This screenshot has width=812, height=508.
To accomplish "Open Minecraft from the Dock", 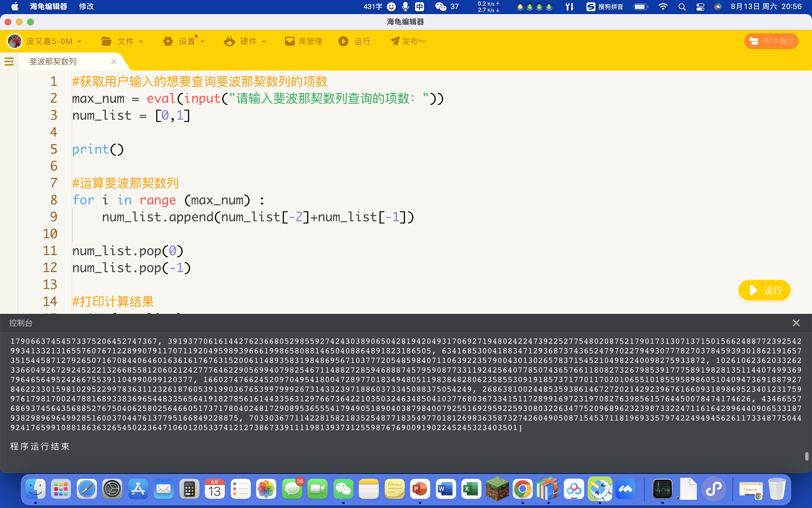I will [497, 489].
